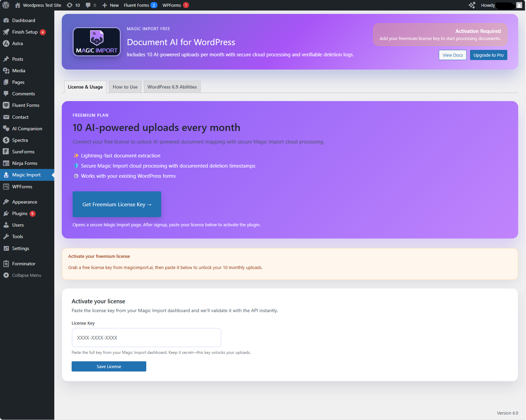This screenshot has width=526, height=420.
Task: Open the user avatar next to Howdy
Action: [519, 5]
